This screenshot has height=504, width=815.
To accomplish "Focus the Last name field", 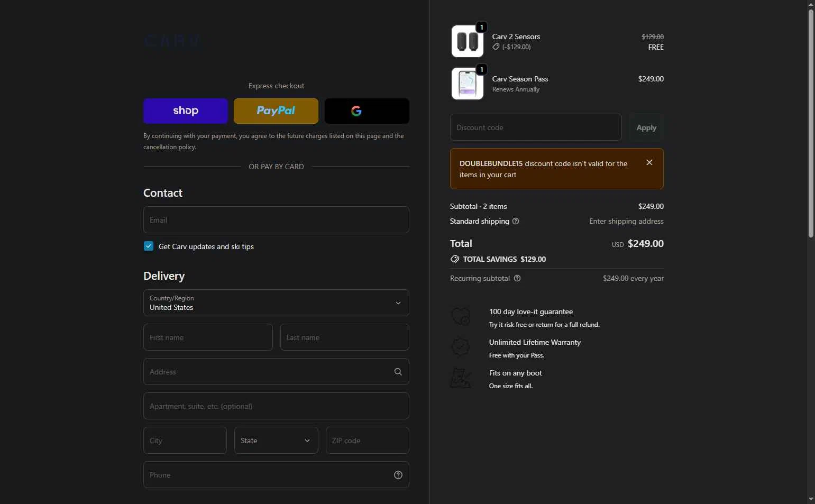I will [344, 337].
